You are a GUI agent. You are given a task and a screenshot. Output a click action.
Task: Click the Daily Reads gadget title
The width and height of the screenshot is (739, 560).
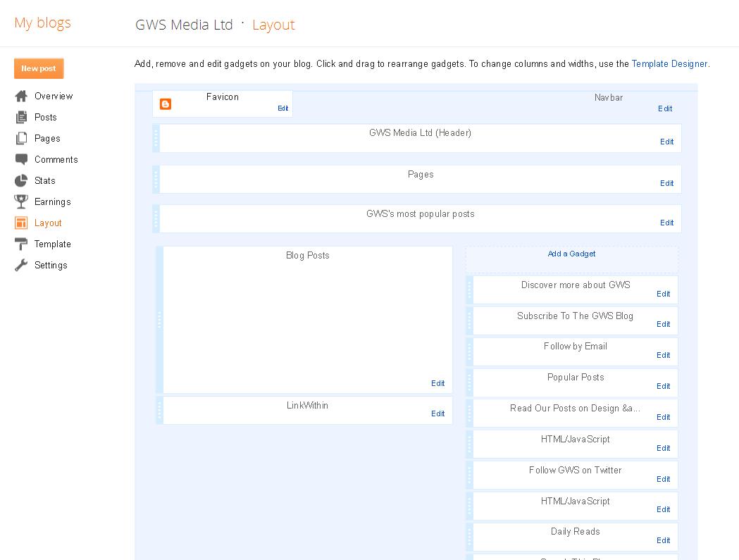[576, 532]
